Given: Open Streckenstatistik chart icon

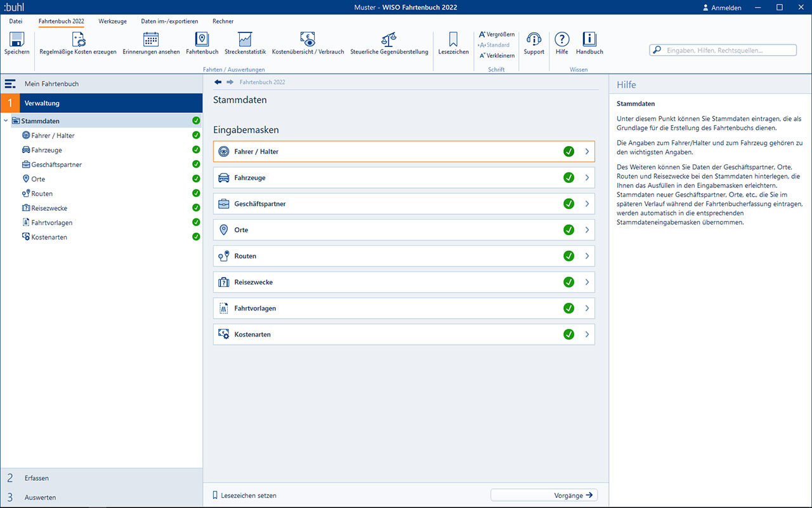Looking at the screenshot, I should [245, 39].
